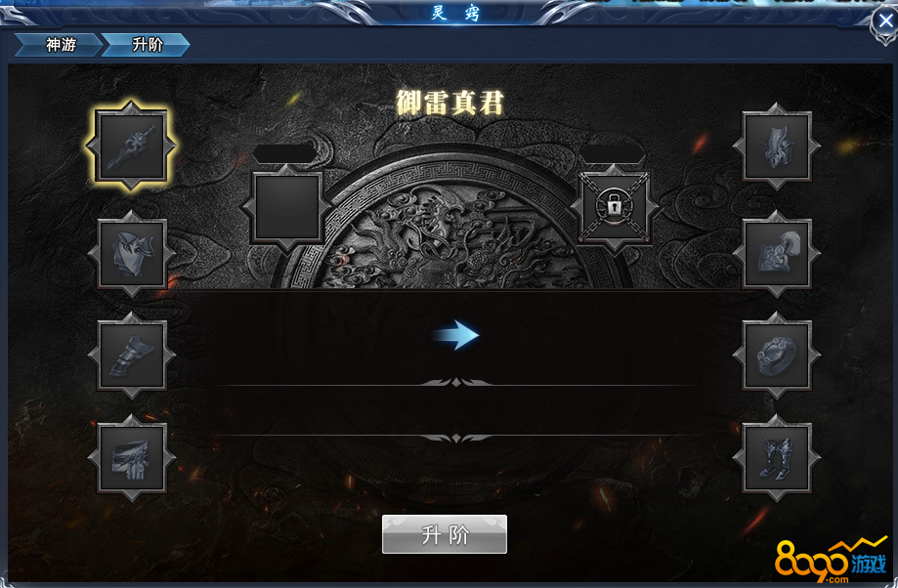Viewport: 898px width, 588px height.
Task: Click the locked chained slot
Action: [614, 207]
